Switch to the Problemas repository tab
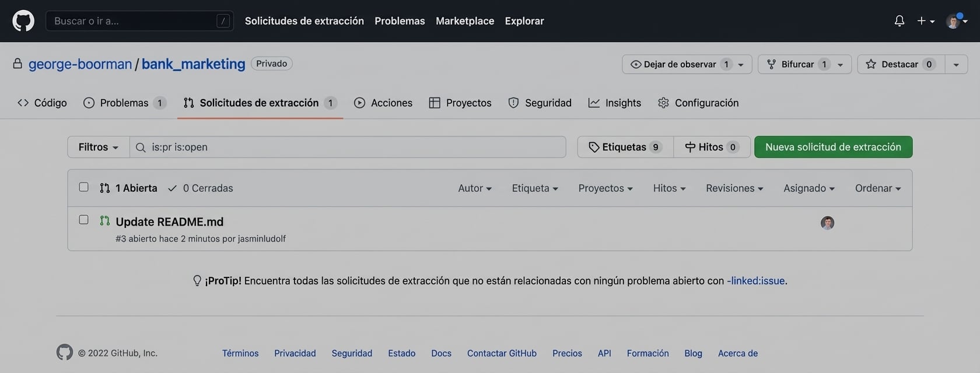The width and height of the screenshot is (980, 373). point(125,103)
